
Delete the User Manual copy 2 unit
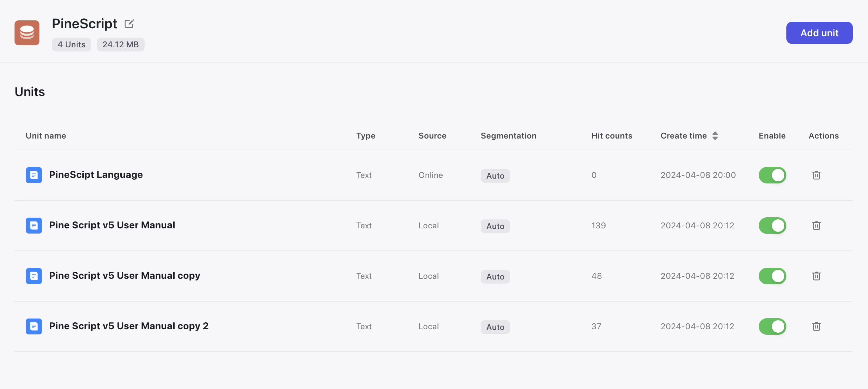tap(816, 326)
